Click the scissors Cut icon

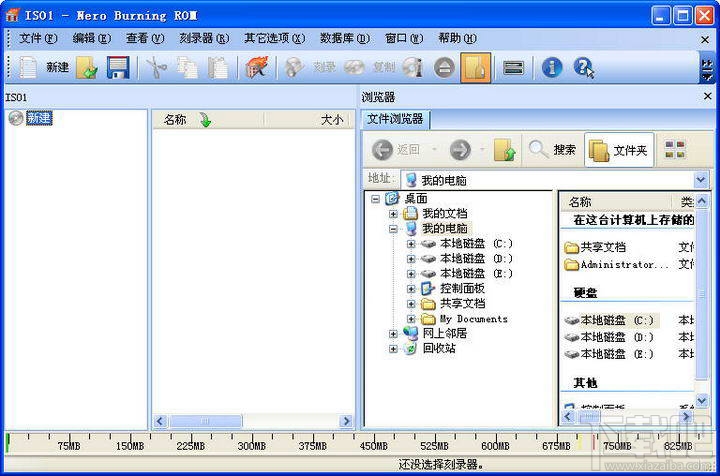(156, 68)
